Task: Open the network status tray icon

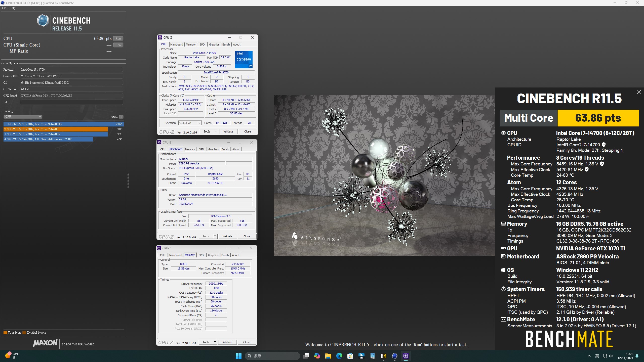Action: coord(605,356)
